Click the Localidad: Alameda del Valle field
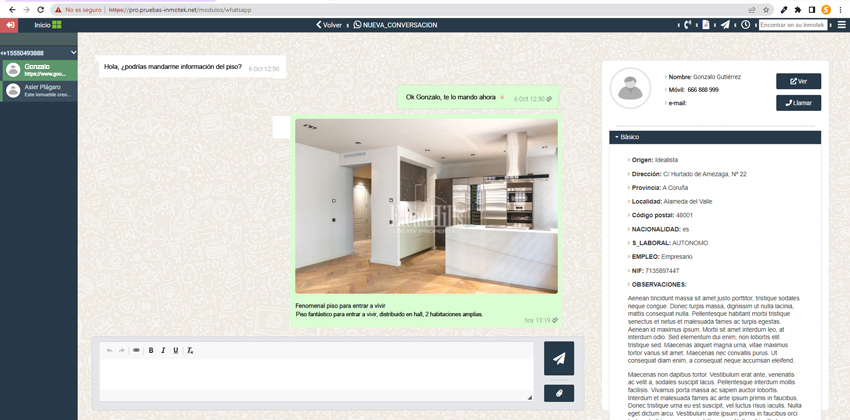The height and width of the screenshot is (420, 850). [x=672, y=202]
